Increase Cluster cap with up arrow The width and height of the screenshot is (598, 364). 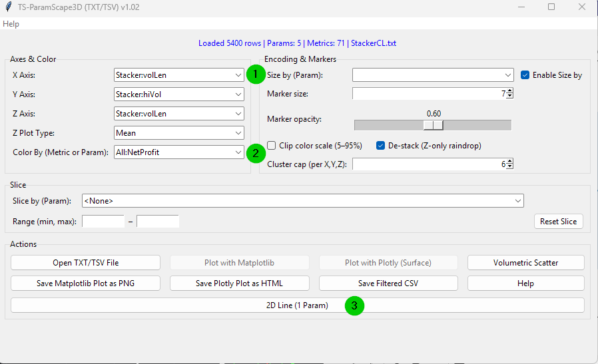click(x=510, y=161)
